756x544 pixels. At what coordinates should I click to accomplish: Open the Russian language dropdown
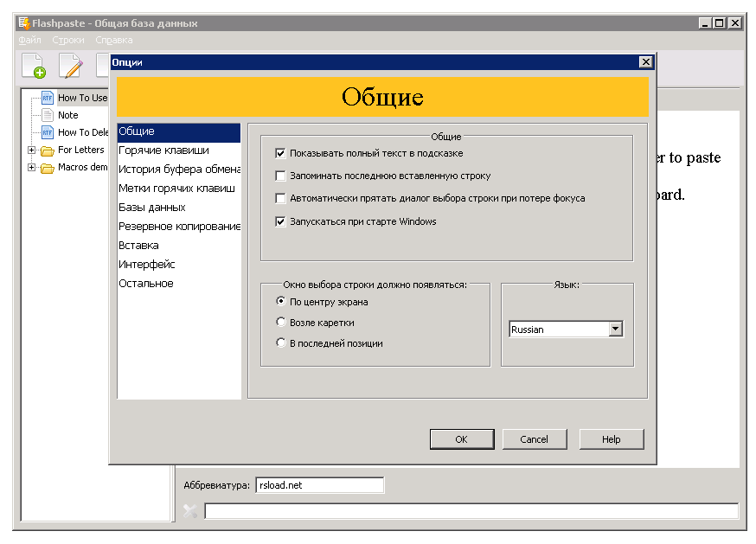tap(615, 329)
